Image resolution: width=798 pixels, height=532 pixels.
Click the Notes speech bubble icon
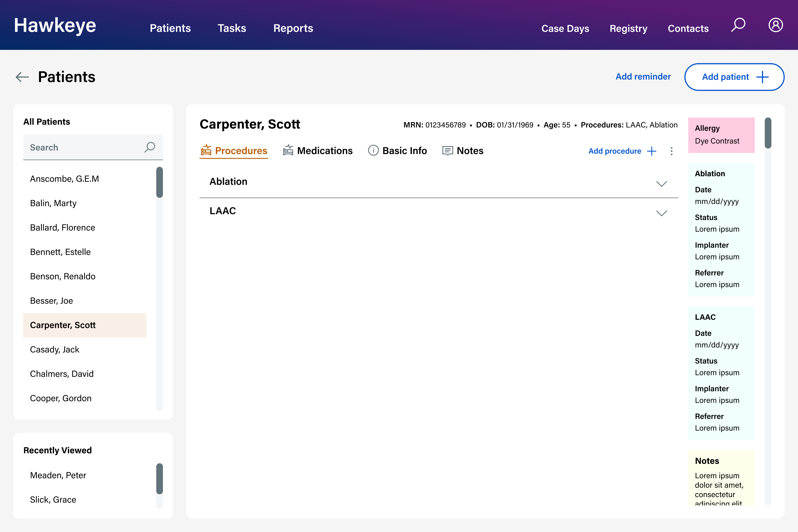pyautogui.click(x=447, y=151)
